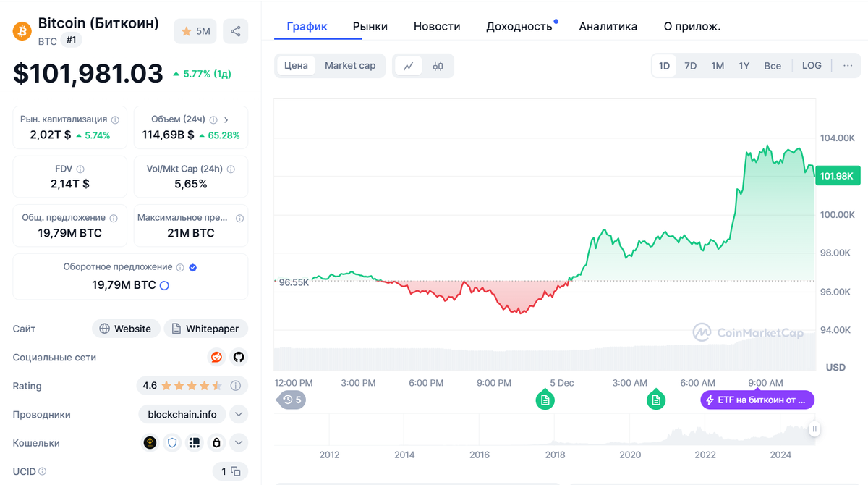Select the candlestick chart view
The image size is (868, 485).
pyautogui.click(x=436, y=65)
